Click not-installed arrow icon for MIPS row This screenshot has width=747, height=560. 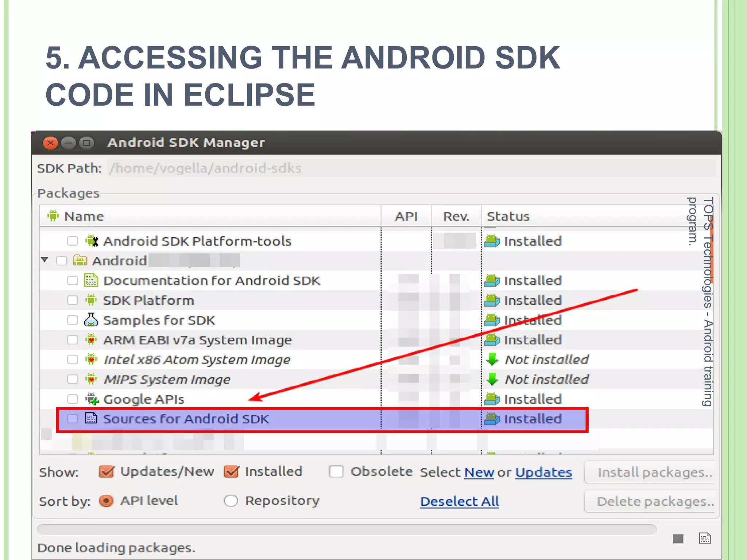tap(492, 379)
